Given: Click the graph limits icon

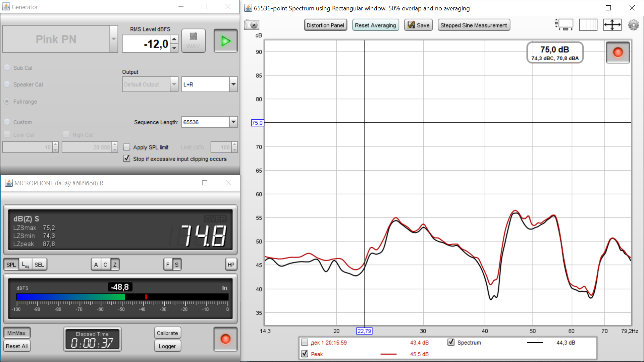Looking at the screenshot, I should click(x=564, y=25).
